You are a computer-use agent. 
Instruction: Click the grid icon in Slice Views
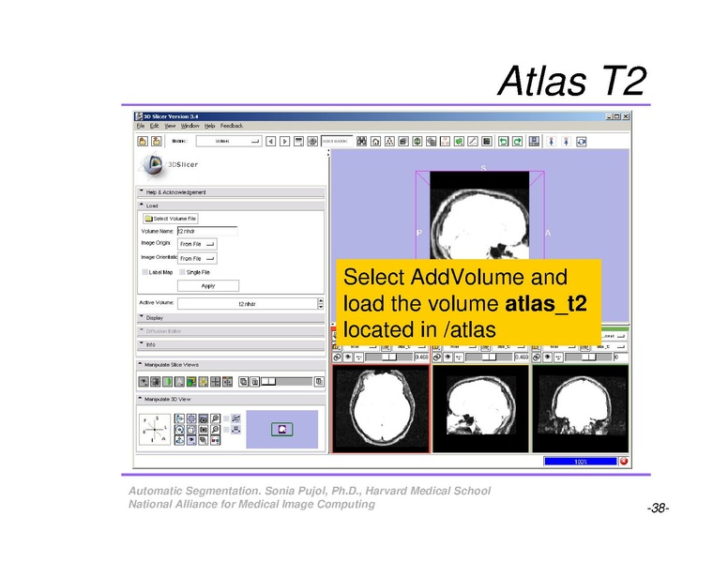[216, 382]
